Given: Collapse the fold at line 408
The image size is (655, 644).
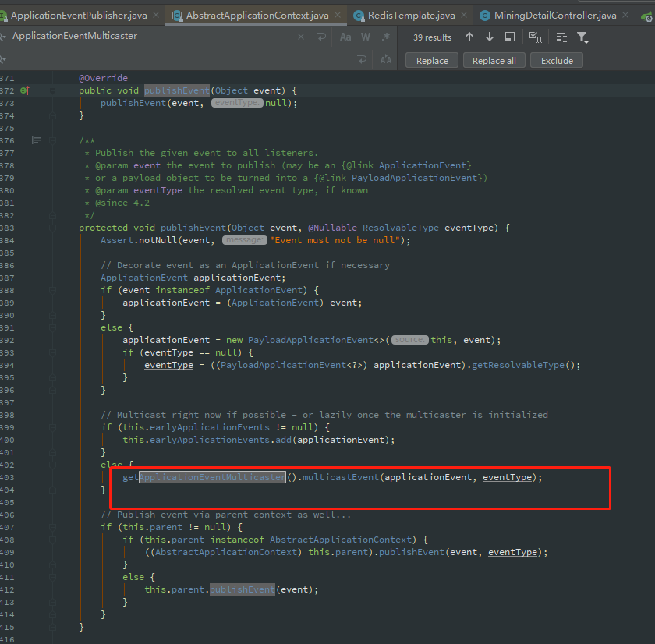Looking at the screenshot, I should pyautogui.click(x=53, y=540).
